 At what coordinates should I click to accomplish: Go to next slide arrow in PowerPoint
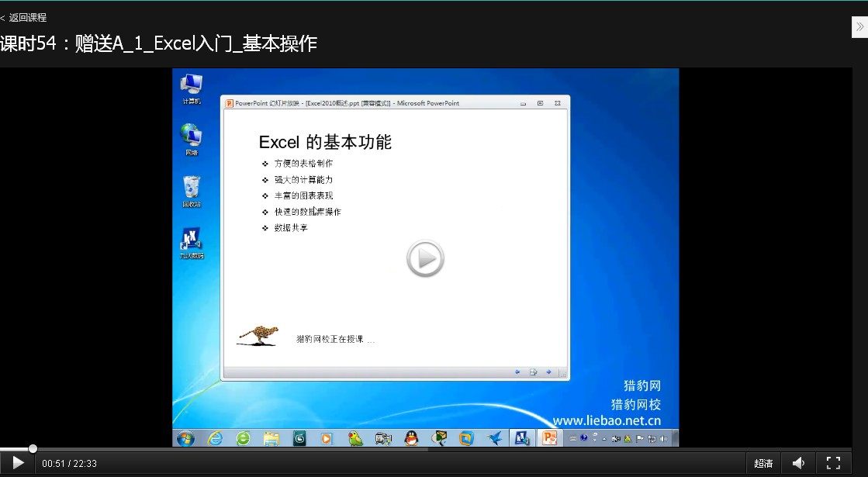click(548, 372)
